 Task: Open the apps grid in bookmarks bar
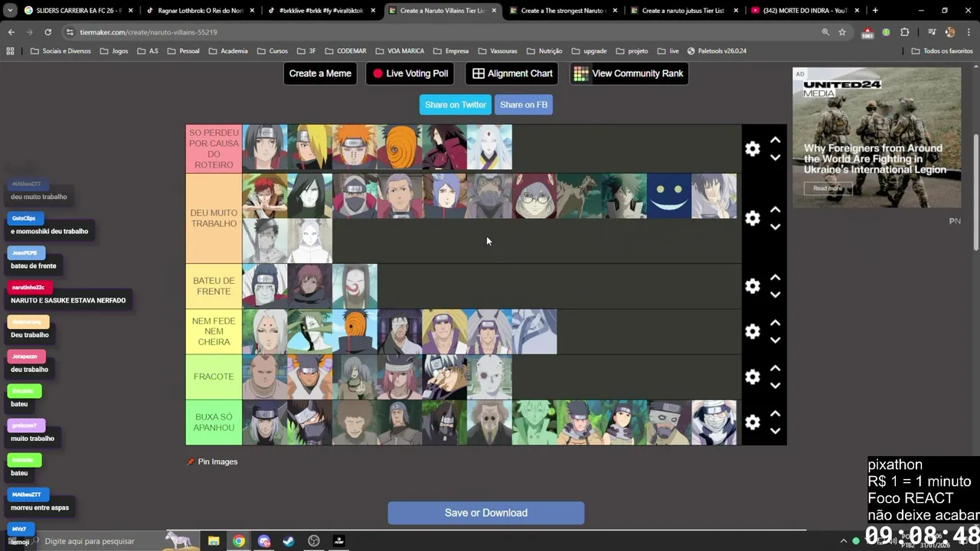coord(10,51)
